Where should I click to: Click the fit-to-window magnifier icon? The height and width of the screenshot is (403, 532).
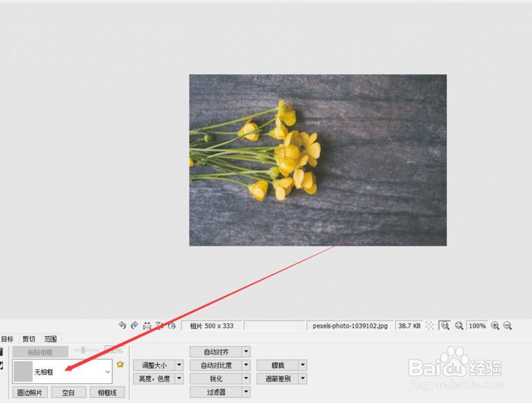(459, 326)
